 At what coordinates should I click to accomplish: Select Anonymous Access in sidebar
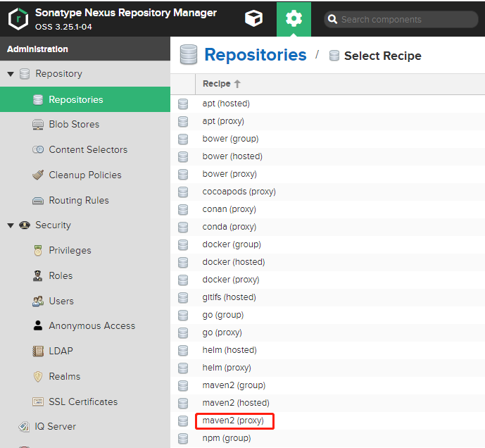click(92, 326)
